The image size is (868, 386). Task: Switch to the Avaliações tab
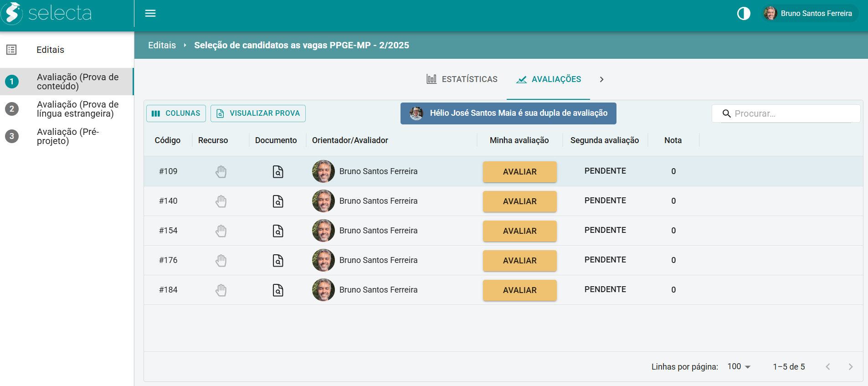(x=548, y=79)
